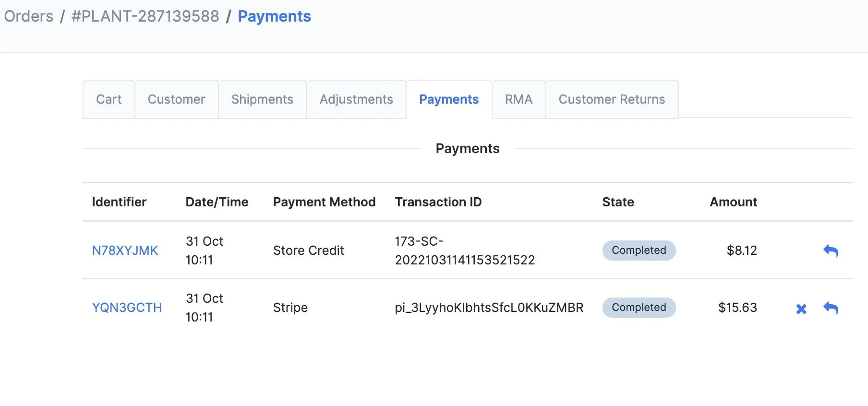The width and height of the screenshot is (868, 406).
Task: Open order #PLANT-287139588 from breadcrumb
Action: (x=145, y=16)
